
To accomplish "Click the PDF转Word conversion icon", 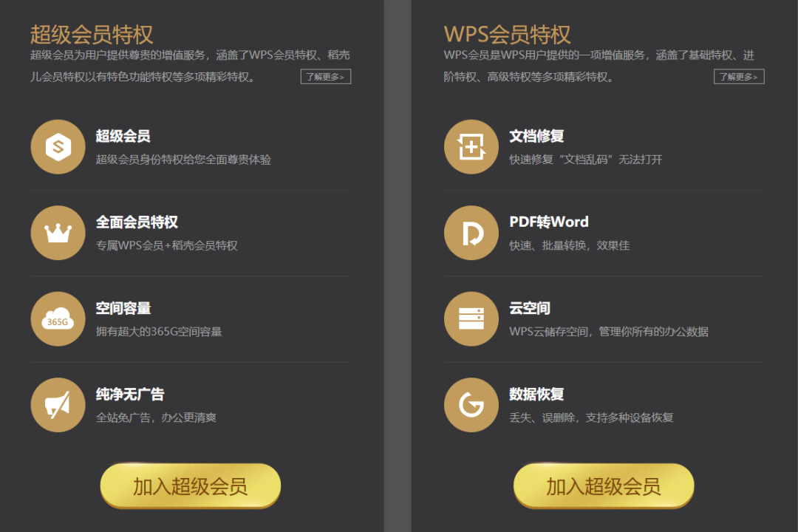I will (471, 233).
